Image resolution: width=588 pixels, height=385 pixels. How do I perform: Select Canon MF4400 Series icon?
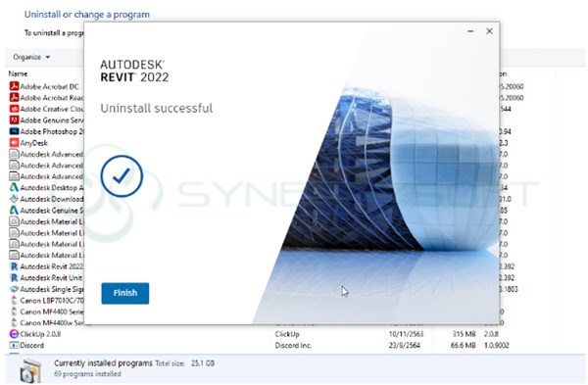(14, 312)
